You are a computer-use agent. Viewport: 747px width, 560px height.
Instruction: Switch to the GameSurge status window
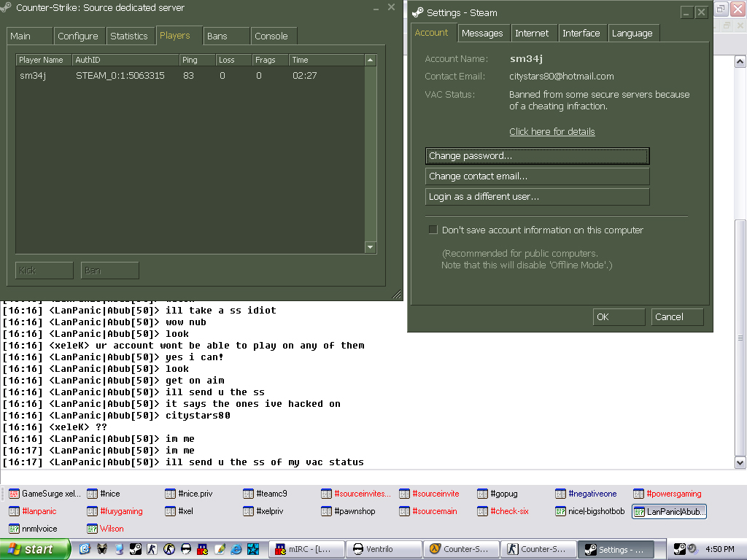(x=44, y=494)
